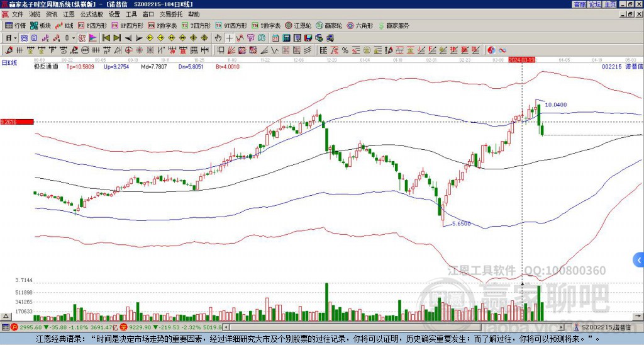
Task: Launch the 赢家轮 wheel tool
Action: point(329,25)
